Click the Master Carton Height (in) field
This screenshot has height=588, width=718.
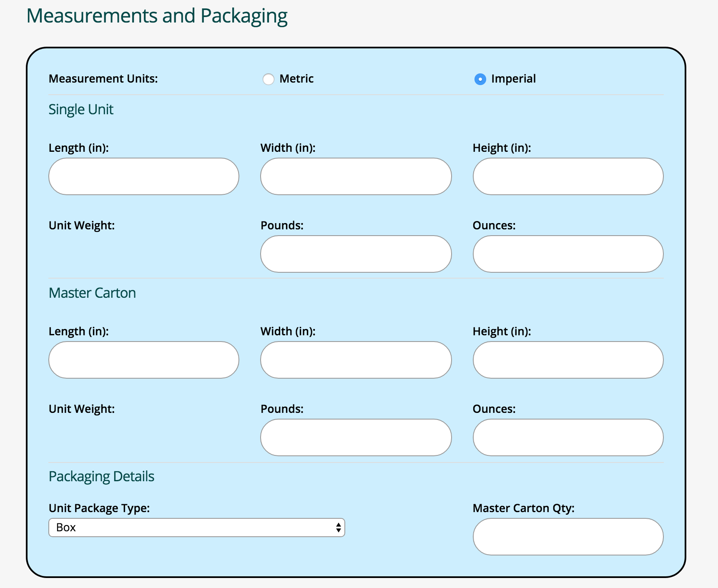[x=568, y=360]
